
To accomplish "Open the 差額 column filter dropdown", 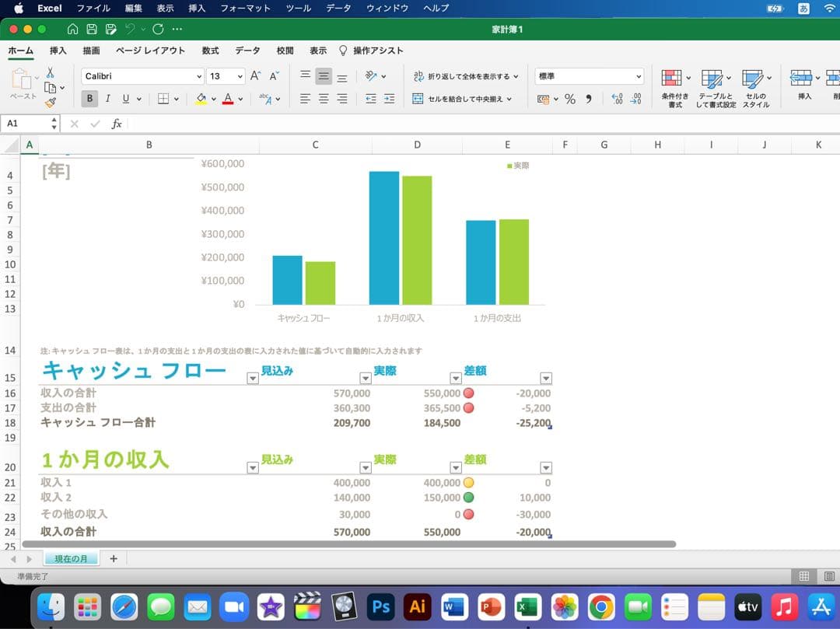I will click(547, 377).
